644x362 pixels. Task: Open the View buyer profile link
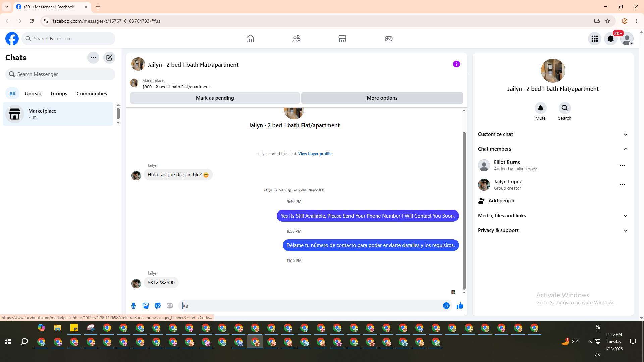[x=314, y=154]
